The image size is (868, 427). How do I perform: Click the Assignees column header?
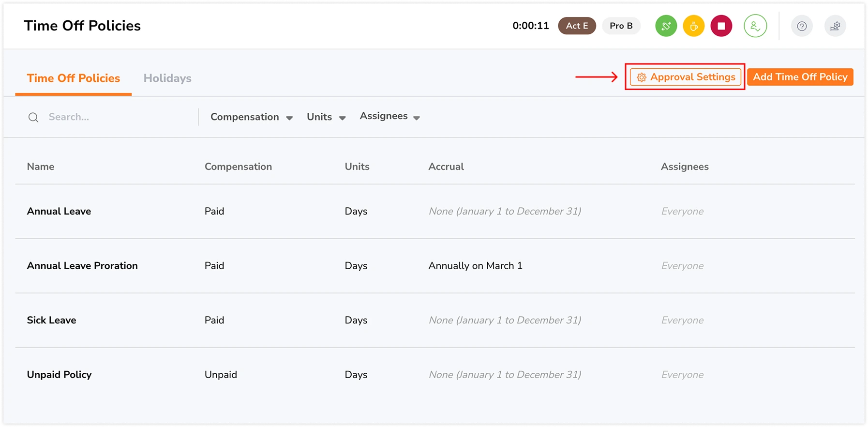(685, 167)
